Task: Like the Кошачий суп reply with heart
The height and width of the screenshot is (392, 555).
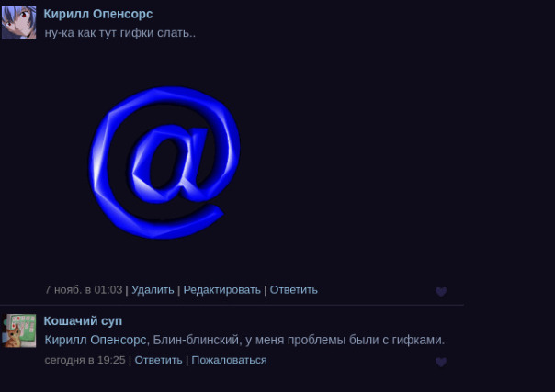Action: pos(441,362)
